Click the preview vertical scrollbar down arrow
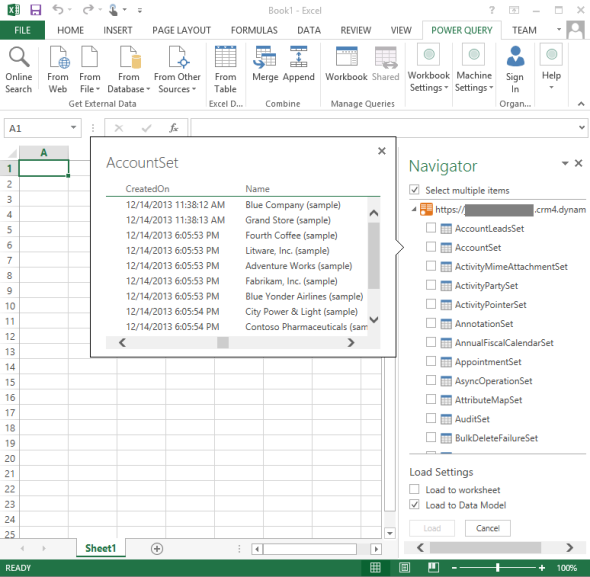 (x=374, y=320)
